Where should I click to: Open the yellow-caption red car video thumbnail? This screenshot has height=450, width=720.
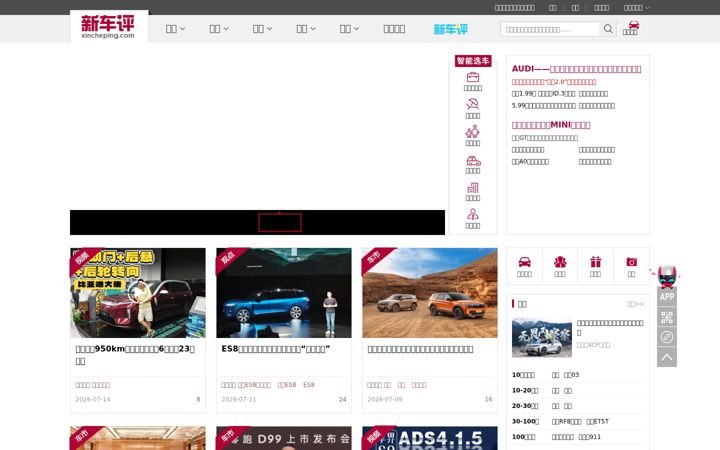138,293
